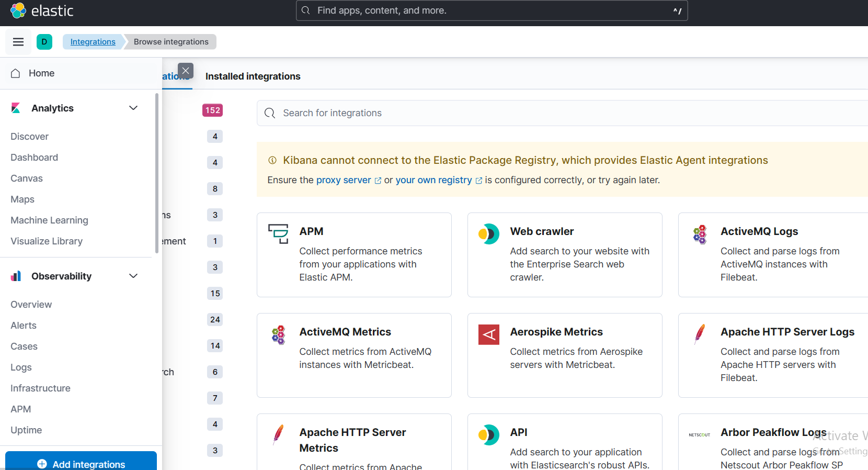Collapse the Observability section chevron
868x470 pixels.
point(133,276)
